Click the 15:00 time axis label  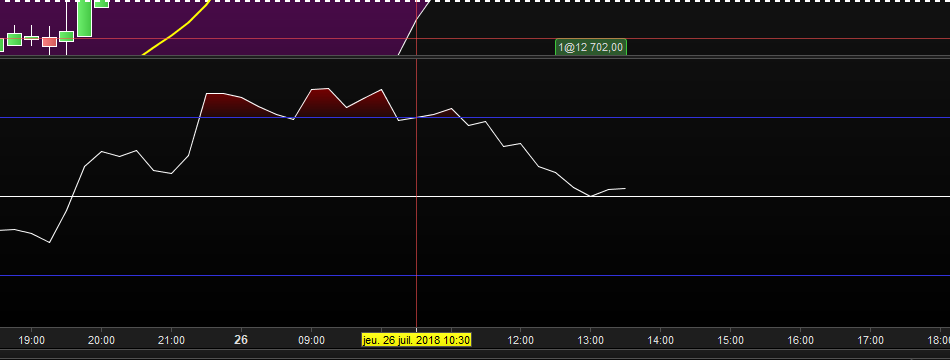[x=730, y=341]
